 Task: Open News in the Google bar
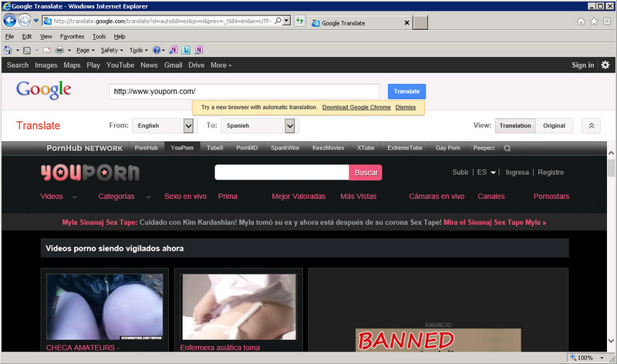pyautogui.click(x=149, y=65)
